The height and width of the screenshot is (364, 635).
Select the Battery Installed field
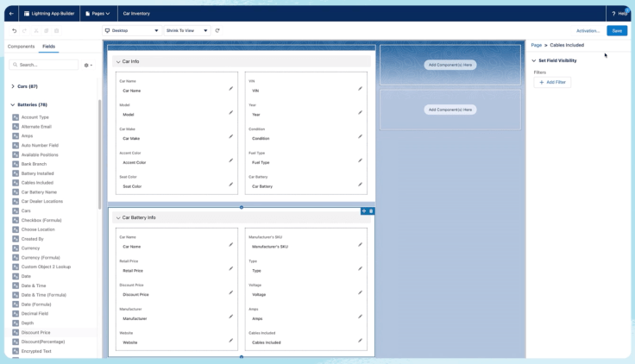[37, 173]
